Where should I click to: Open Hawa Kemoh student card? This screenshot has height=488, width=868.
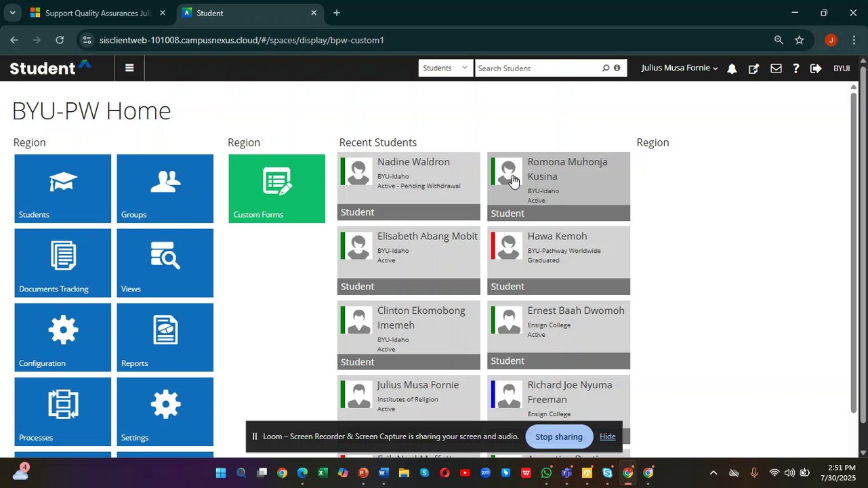[558, 261]
